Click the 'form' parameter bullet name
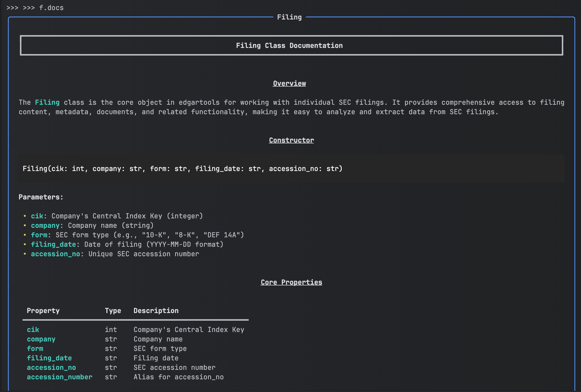Image resolution: width=581 pixels, height=392 pixels. (x=39, y=235)
